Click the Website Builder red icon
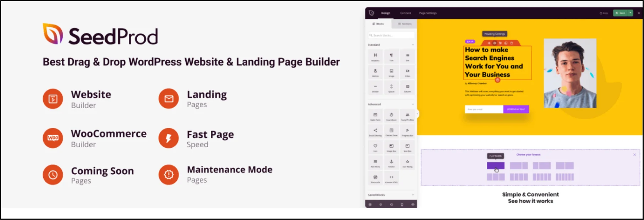Image resolution: width=644 pixels, height=220 pixels. pos(53,99)
